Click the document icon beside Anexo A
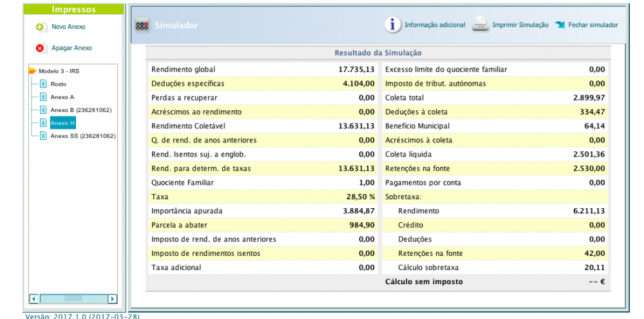 43,97
